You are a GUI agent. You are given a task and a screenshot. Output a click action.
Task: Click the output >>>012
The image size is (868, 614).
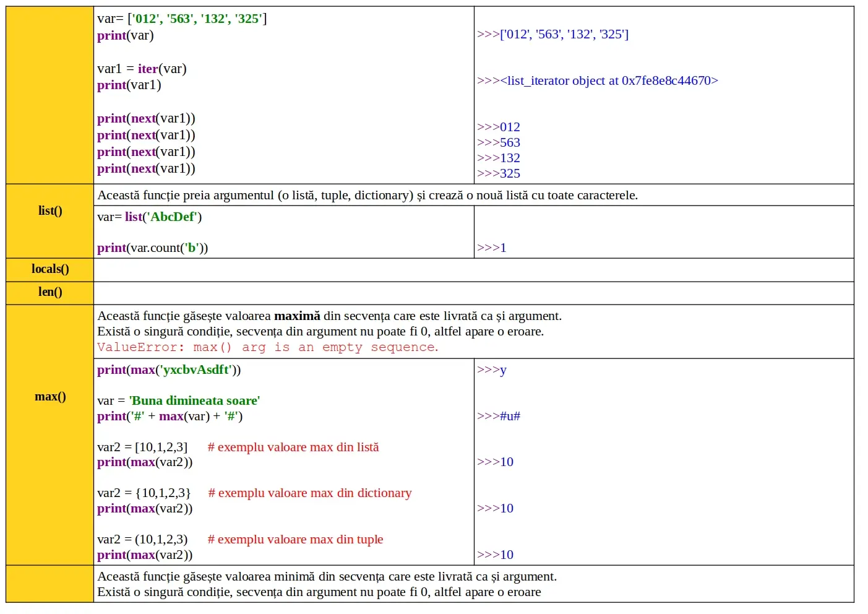[498, 127]
